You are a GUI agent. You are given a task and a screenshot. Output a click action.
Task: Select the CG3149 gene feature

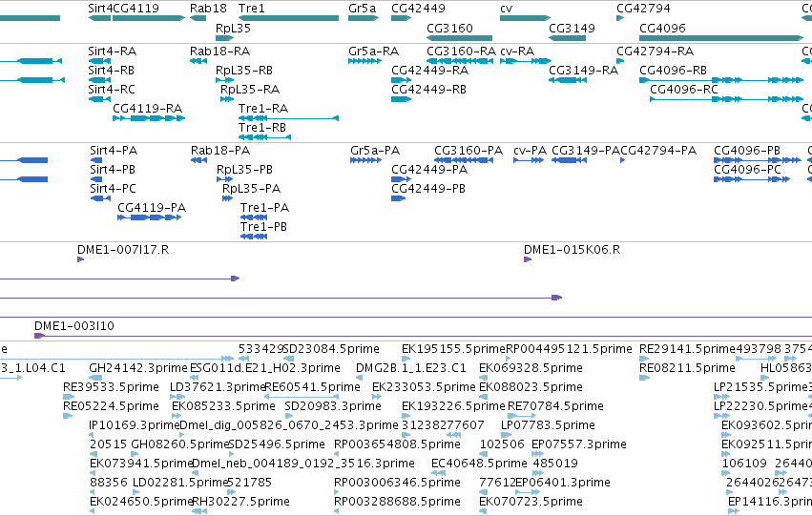567,38
